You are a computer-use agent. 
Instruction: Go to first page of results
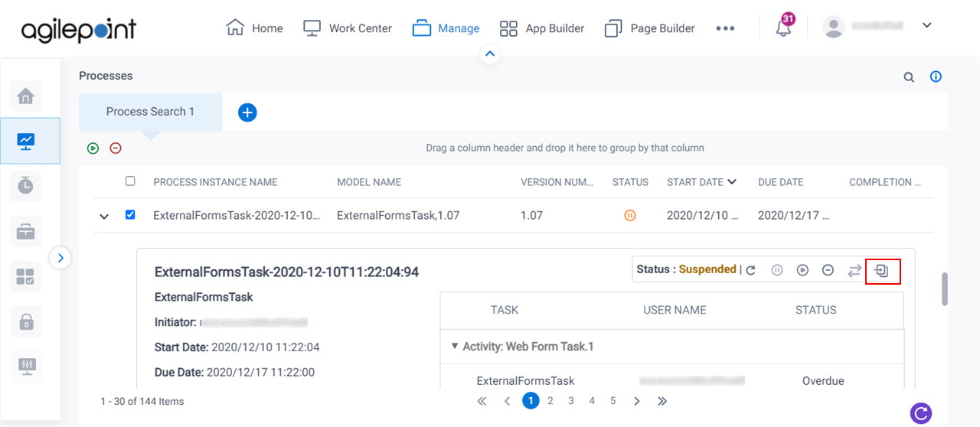point(482,401)
